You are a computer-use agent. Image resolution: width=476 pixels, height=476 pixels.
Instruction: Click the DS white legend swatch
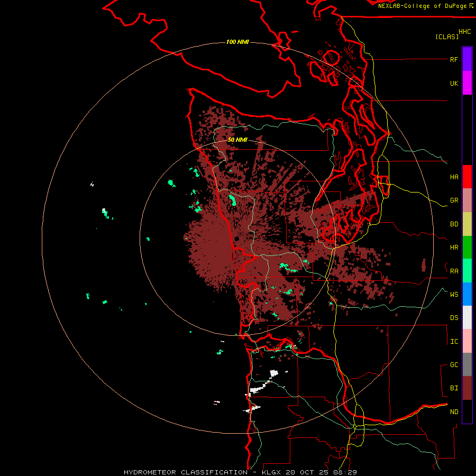467,317
